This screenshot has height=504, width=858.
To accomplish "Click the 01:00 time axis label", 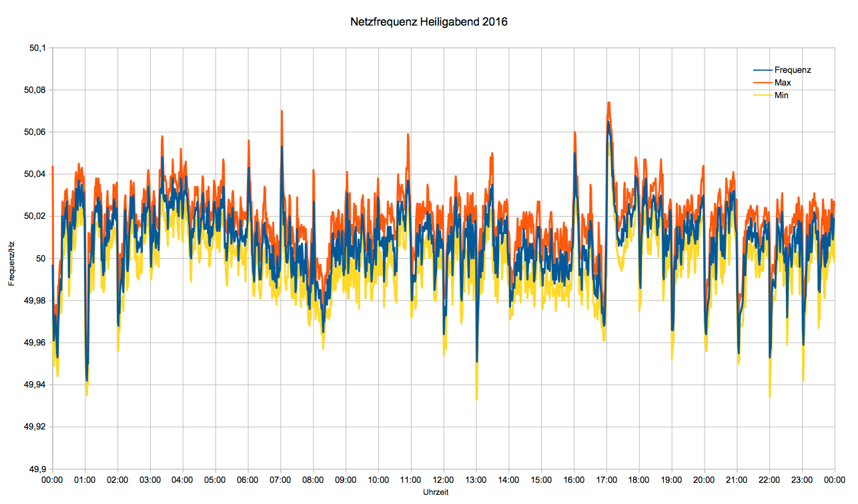I will point(85,479).
